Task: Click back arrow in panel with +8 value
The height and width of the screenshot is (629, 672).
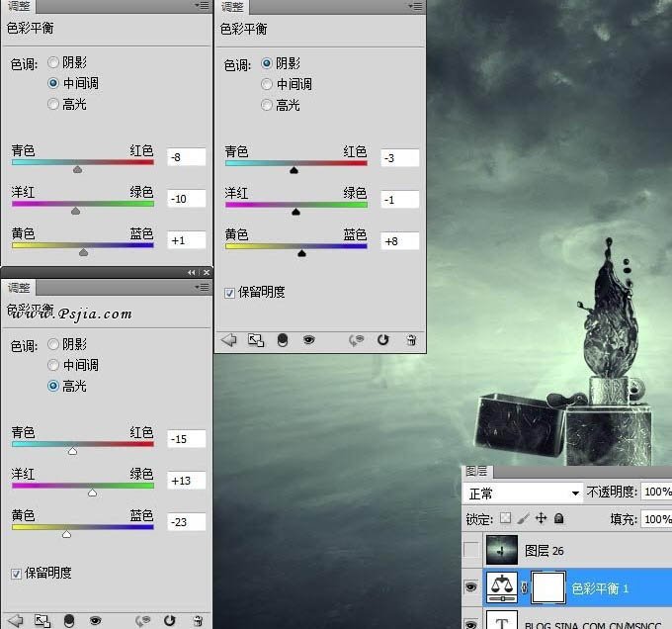Action: 229,340
